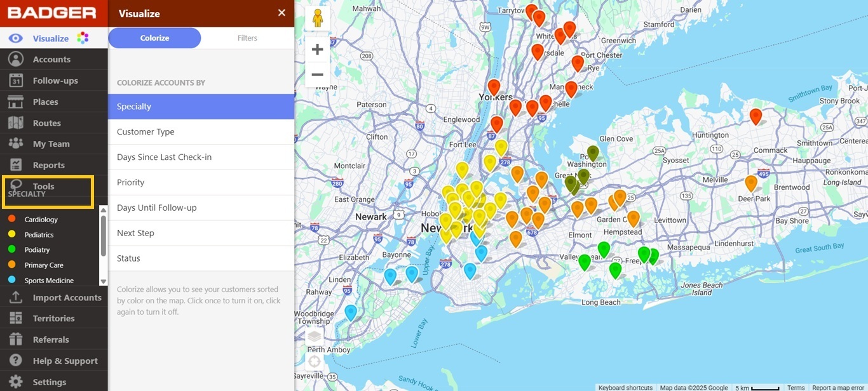Viewport: 868px width, 391px height.
Task: Switch to the Filters tab
Action: pos(247,37)
